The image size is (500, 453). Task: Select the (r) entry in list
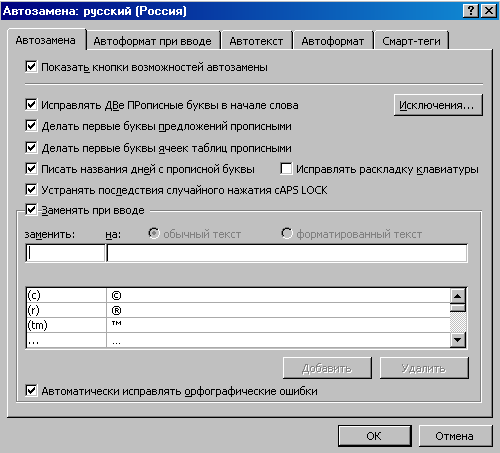click(x=66, y=310)
